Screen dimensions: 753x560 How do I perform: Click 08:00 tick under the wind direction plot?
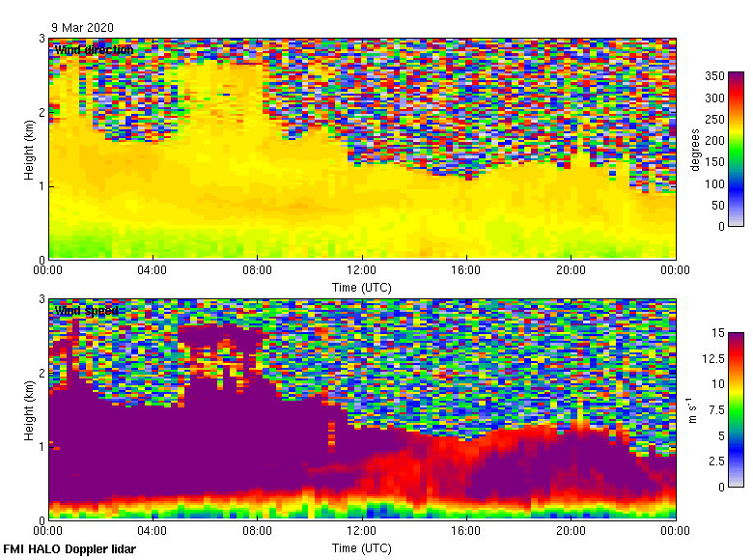pos(257,270)
